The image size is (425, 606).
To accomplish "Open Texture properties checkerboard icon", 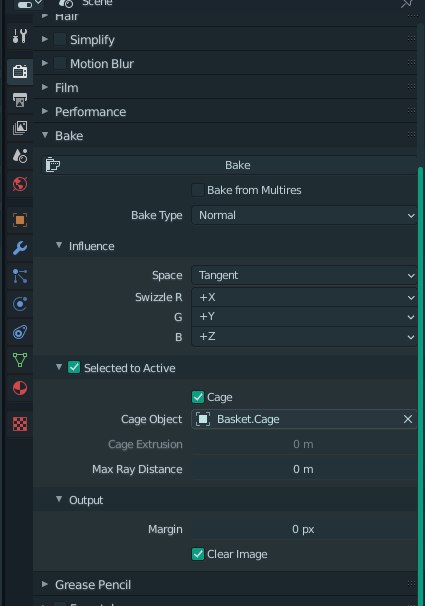I will (20, 424).
